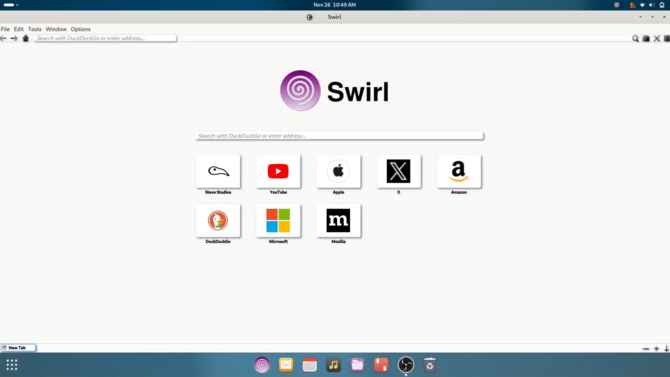The image size is (670, 377).
Task: Open the folder icon in the toolbar
Action: pyautogui.click(x=646, y=38)
